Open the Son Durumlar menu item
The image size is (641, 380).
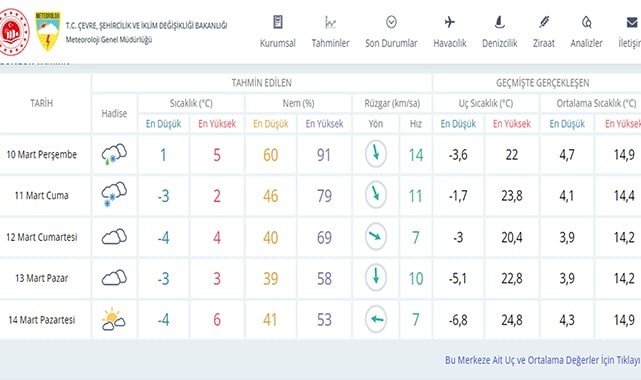tap(391, 43)
